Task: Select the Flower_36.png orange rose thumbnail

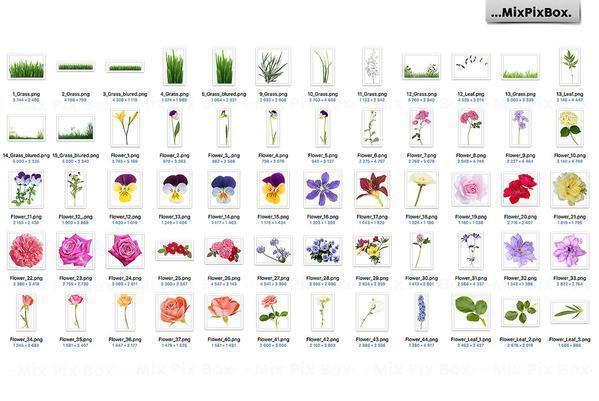Action: click(x=125, y=312)
